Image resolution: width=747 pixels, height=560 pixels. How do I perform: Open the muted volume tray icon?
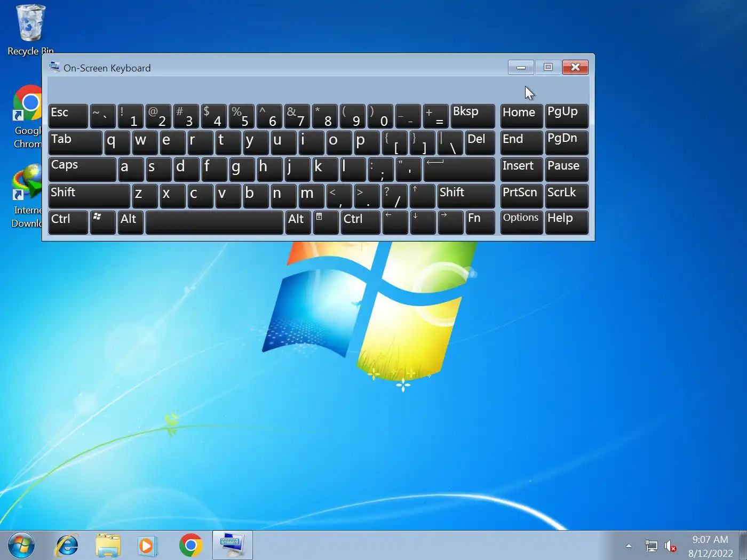click(x=671, y=546)
